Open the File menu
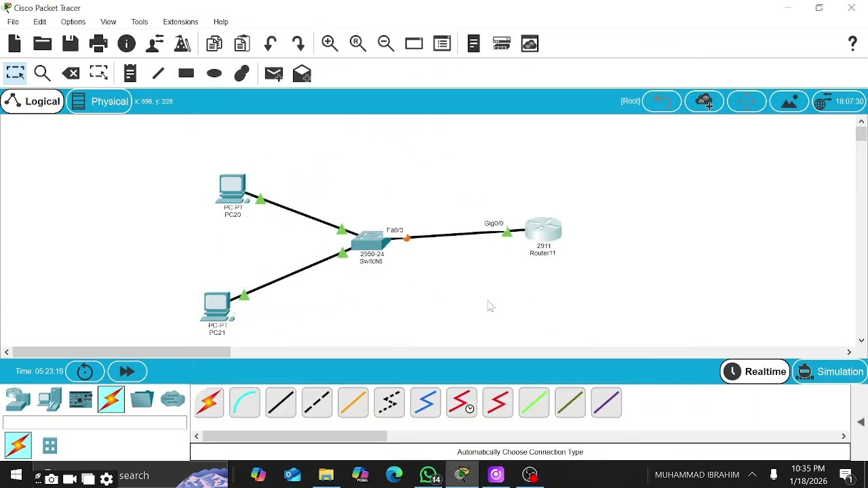The image size is (868, 488). (x=13, y=22)
